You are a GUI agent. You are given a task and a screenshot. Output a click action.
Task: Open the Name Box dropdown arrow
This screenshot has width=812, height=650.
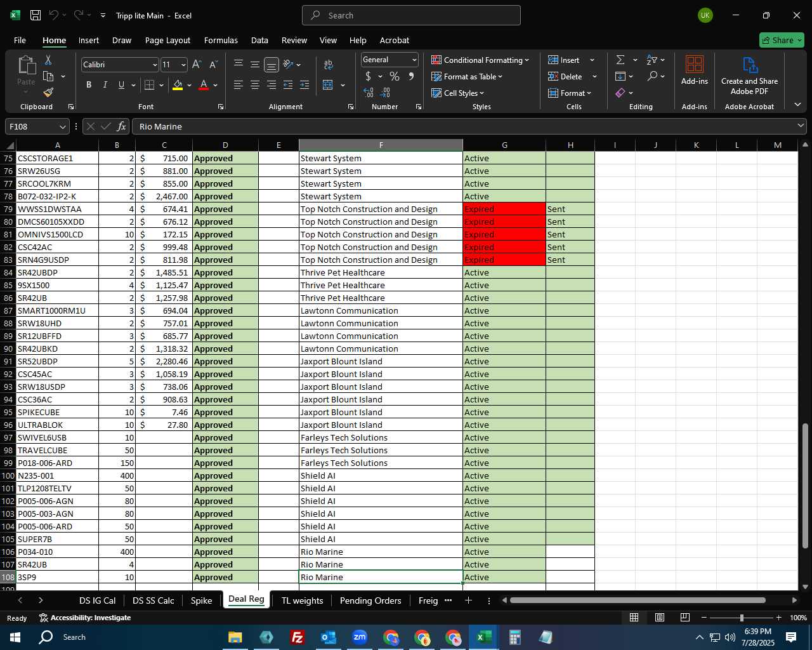coord(62,126)
